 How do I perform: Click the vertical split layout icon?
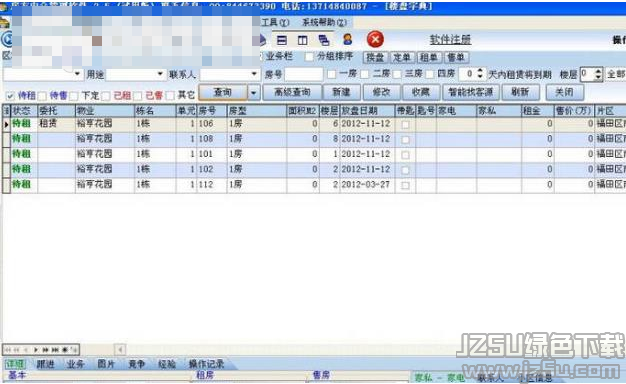point(303,40)
